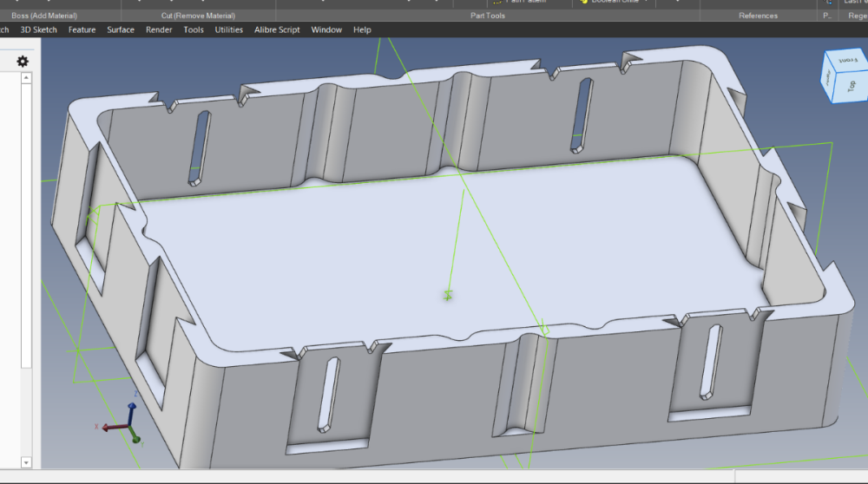Open the Render menu
868x484 pixels.
(159, 29)
